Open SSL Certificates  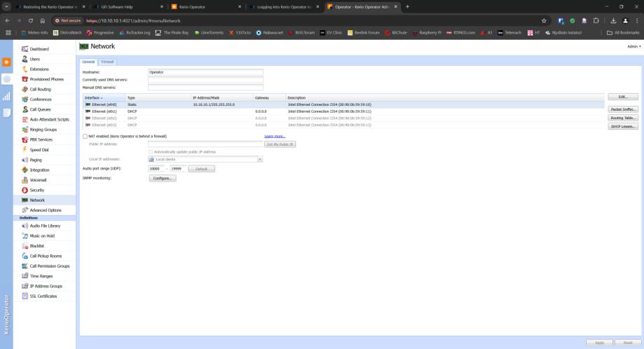coord(43,296)
